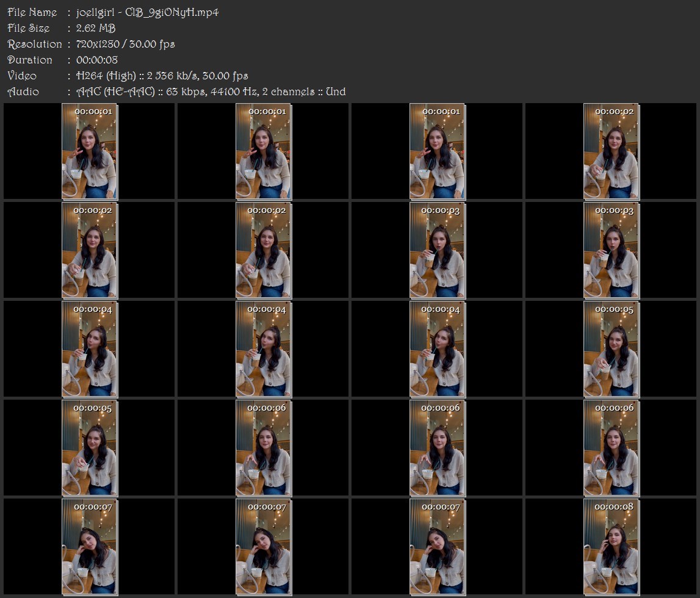700x598 pixels.
Task: Open the last thumbnail stamped 00:00:01
Action: (438, 151)
